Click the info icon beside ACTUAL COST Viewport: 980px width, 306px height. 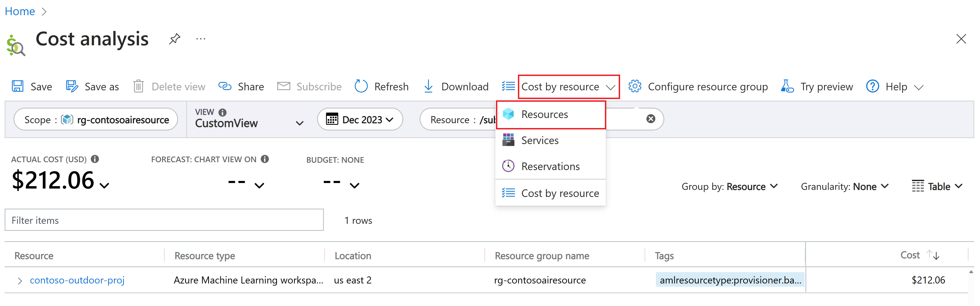(x=95, y=159)
